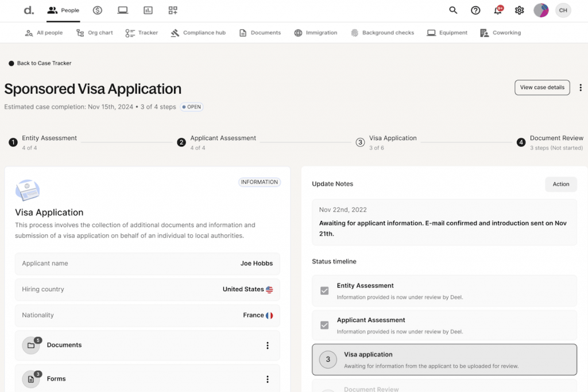The image size is (588, 392).
Task: Click the Action button in Update Notes
Action: (560, 184)
